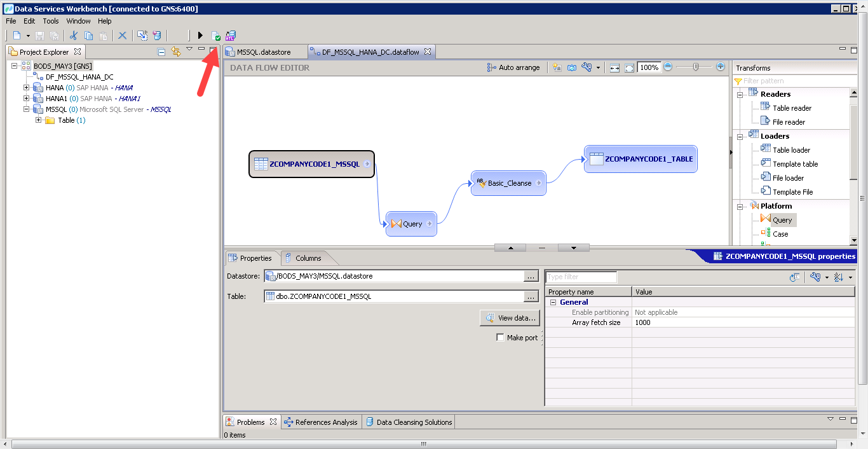Image resolution: width=868 pixels, height=449 pixels.
Task: Click the zoom slider handle
Action: (696, 67)
